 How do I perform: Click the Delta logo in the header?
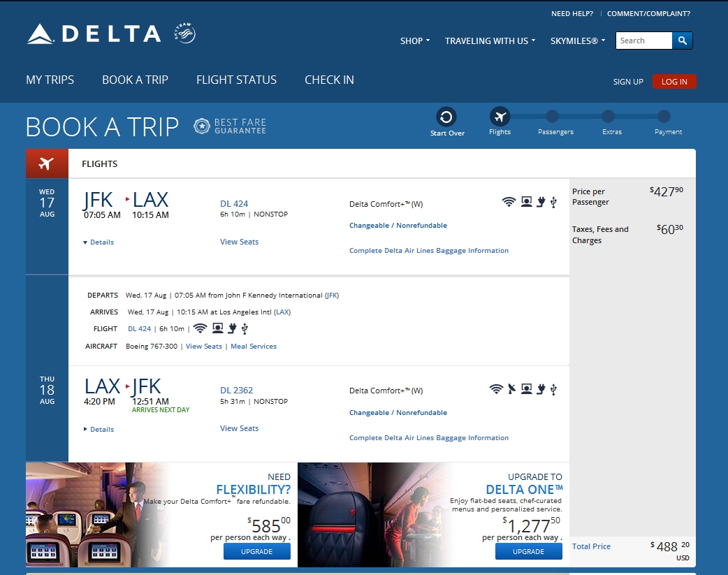click(94, 34)
